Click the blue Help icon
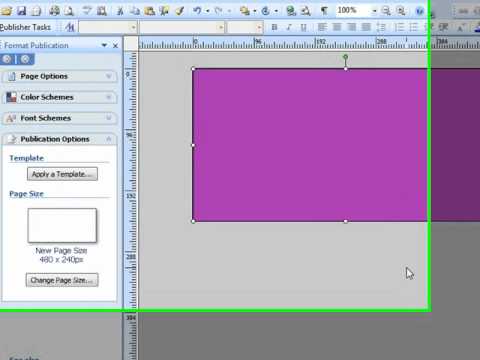This screenshot has width=480, height=360. point(420,11)
